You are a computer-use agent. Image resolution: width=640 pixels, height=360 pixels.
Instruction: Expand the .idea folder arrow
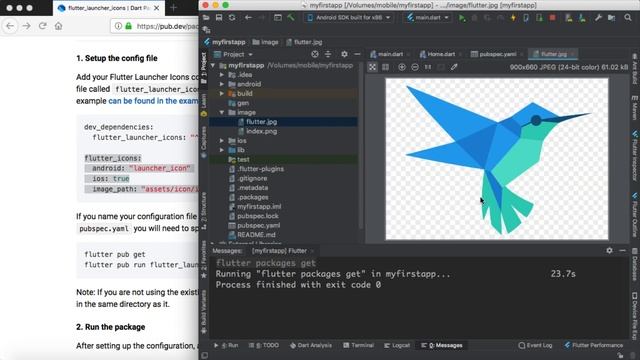[x=222, y=75]
